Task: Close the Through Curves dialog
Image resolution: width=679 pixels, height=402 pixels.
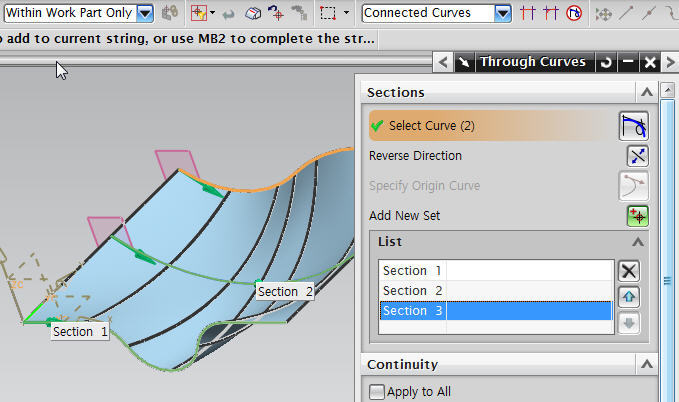Action: [x=650, y=62]
